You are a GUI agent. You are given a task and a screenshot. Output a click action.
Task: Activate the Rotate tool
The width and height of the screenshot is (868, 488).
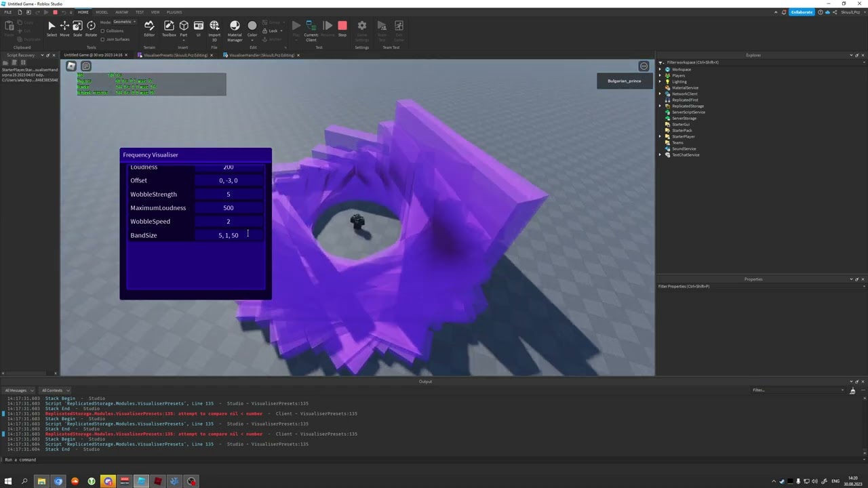click(x=91, y=28)
